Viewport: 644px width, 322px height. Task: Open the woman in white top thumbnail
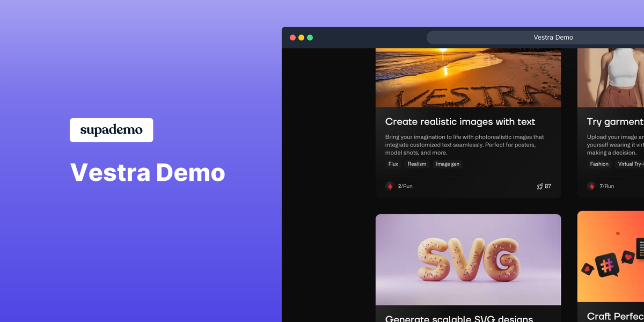pyautogui.click(x=611, y=78)
